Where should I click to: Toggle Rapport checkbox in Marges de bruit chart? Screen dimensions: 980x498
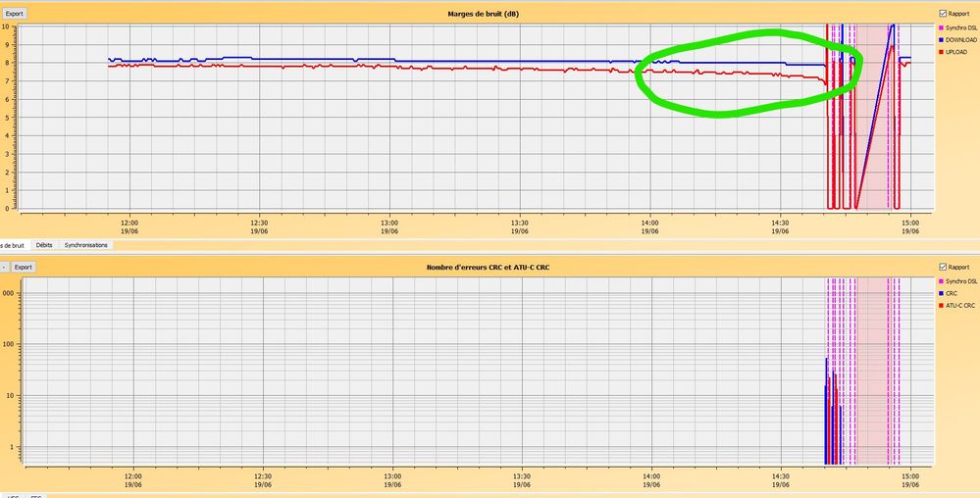tap(943, 13)
